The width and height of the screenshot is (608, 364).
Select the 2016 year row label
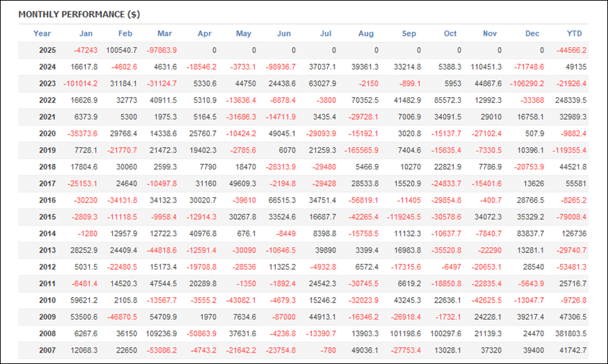click(x=47, y=201)
